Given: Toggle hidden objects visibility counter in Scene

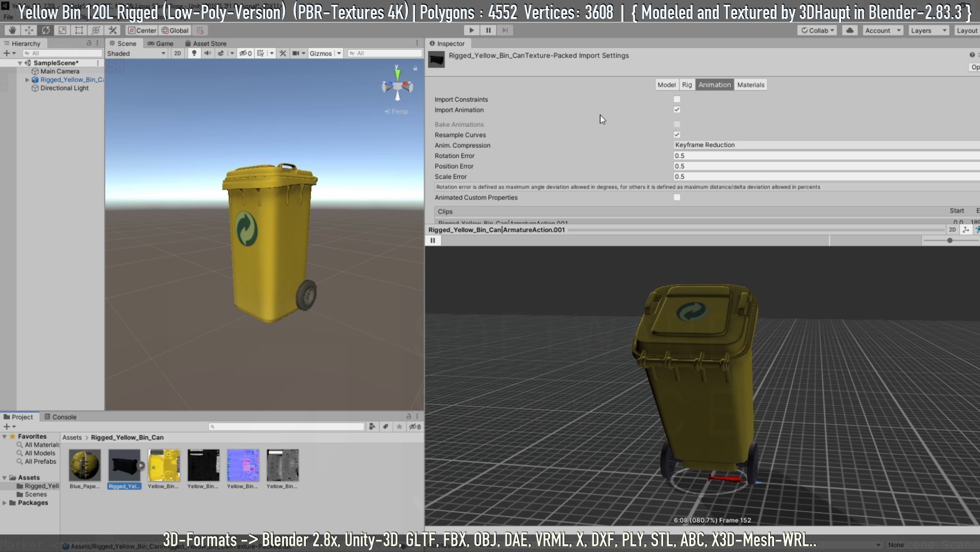Looking at the screenshot, I should pyautogui.click(x=245, y=53).
